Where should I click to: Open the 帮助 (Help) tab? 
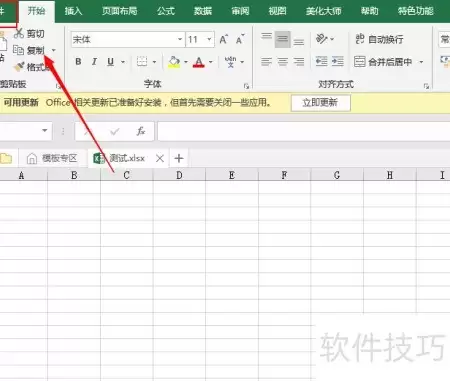click(370, 11)
